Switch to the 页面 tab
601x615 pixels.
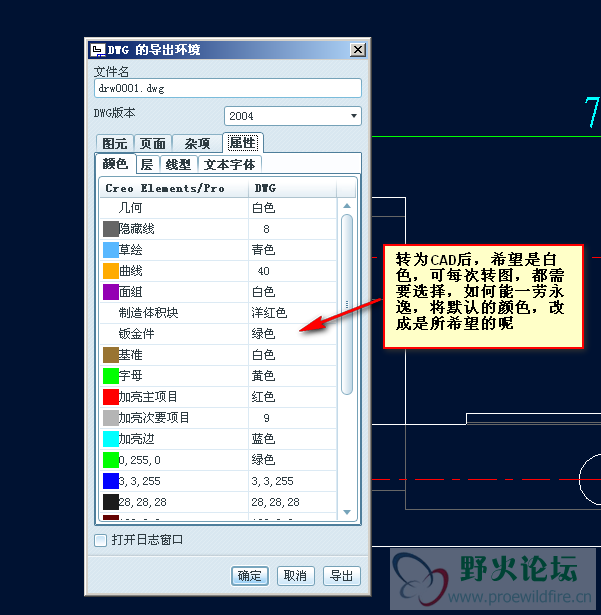153,144
